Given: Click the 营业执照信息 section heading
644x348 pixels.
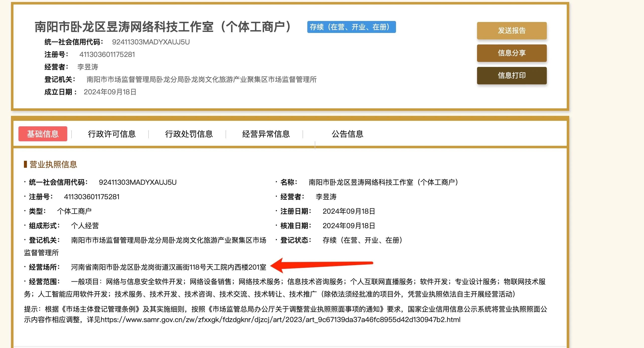Looking at the screenshot, I should tap(53, 165).
